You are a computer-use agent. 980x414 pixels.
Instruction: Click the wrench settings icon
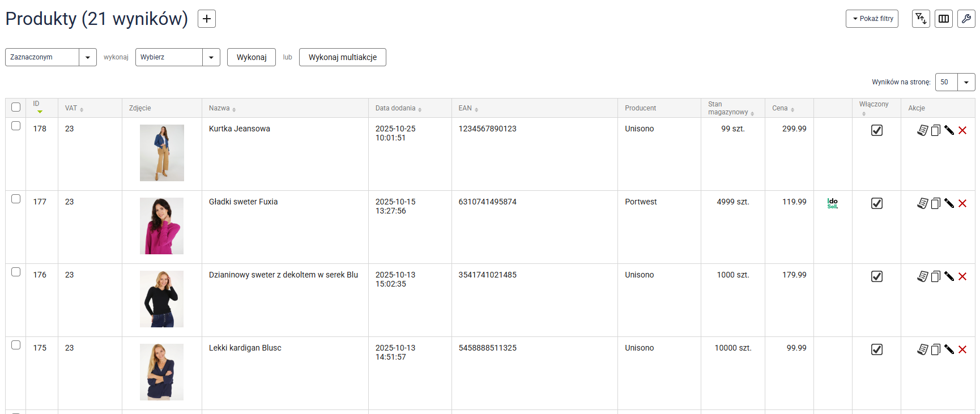click(966, 19)
